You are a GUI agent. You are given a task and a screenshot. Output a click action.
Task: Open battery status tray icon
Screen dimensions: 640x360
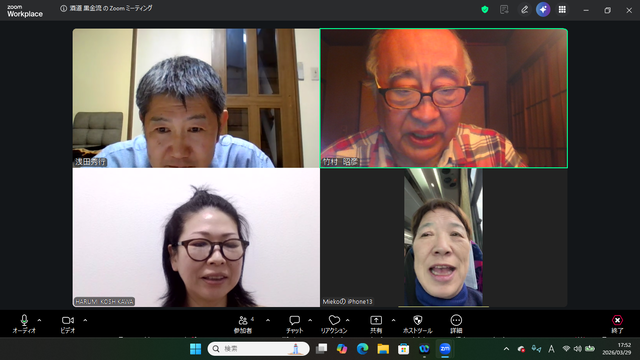pos(590,349)
